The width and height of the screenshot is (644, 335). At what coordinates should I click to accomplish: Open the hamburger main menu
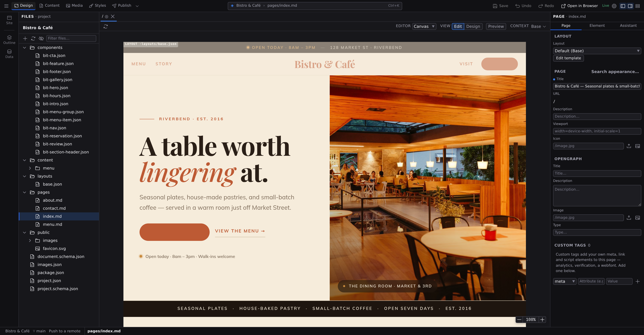[x=6, y=6]
